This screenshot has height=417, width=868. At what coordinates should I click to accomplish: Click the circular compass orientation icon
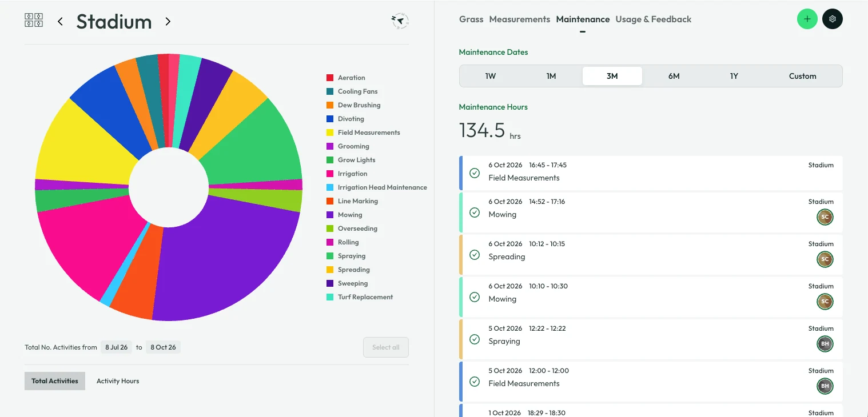pos(400,21)
